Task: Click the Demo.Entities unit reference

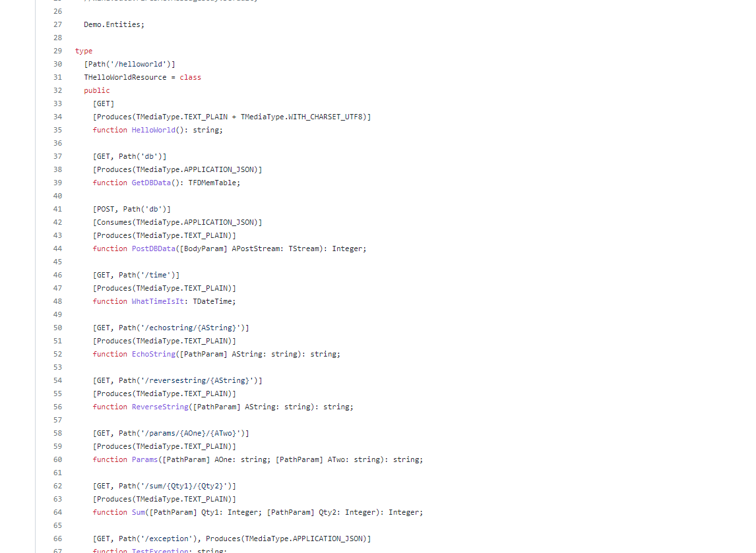Action: tap(112, 24)
